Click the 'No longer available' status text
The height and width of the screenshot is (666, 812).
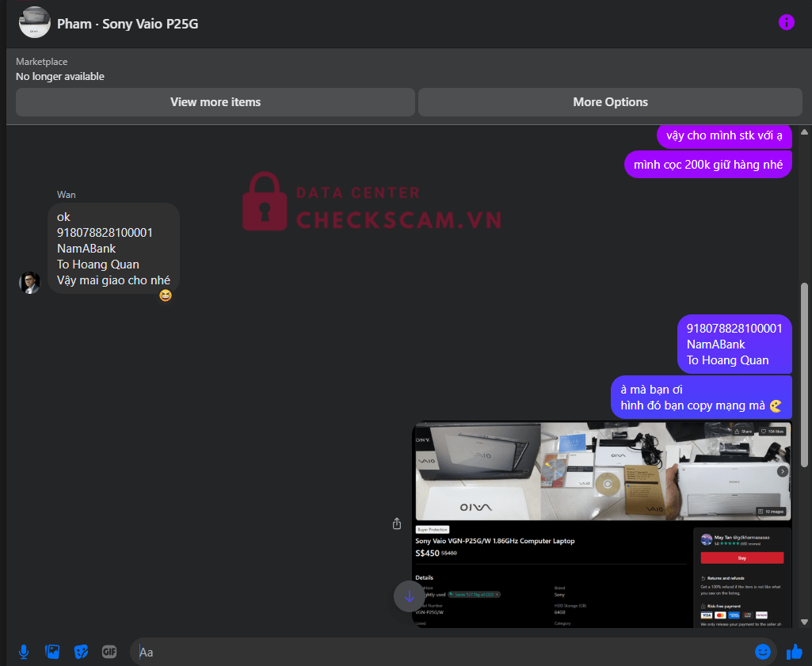click(60, 77)
